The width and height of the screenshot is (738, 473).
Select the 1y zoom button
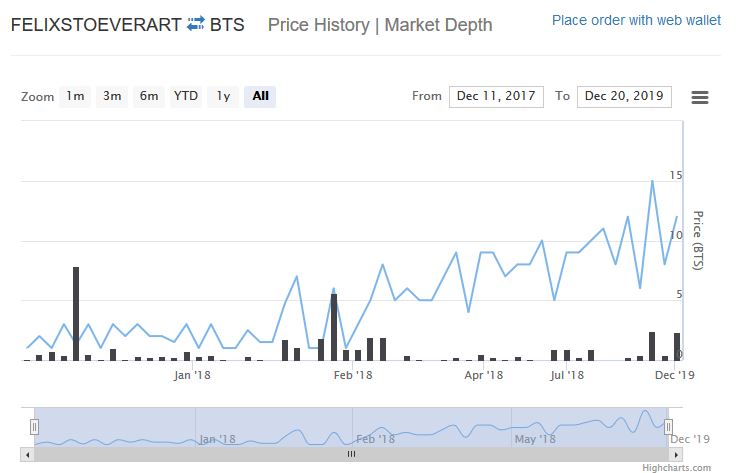[x=223, y=96]
